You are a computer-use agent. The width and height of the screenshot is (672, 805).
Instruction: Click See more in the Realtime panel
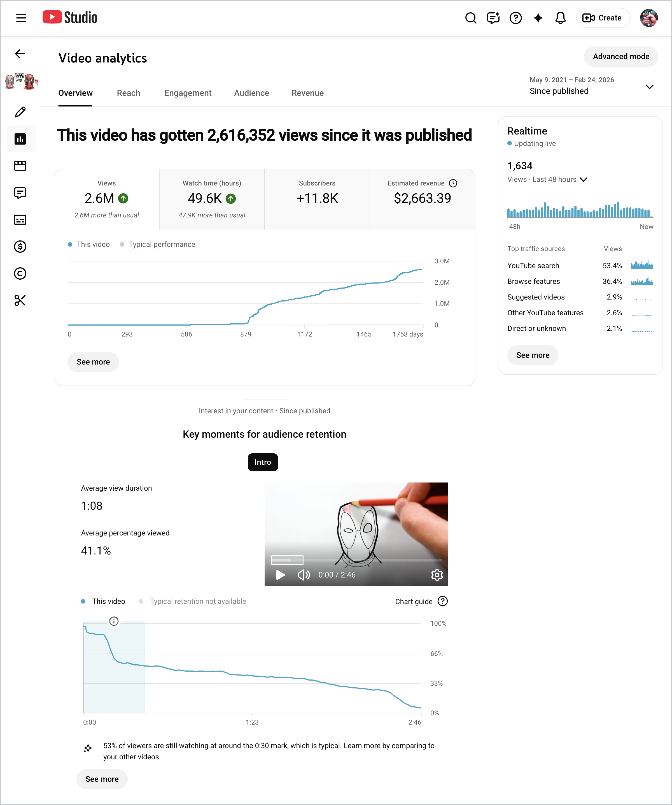pos(533,355)
